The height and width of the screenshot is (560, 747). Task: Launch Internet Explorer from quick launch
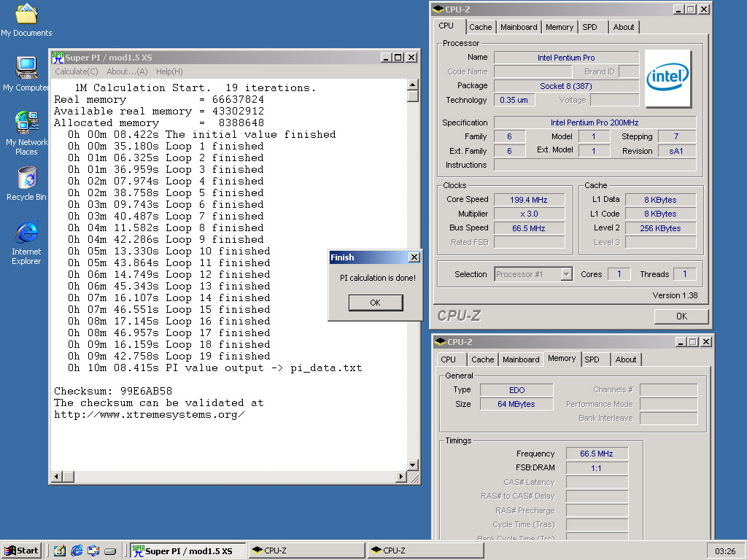click(x=76, y=551)
